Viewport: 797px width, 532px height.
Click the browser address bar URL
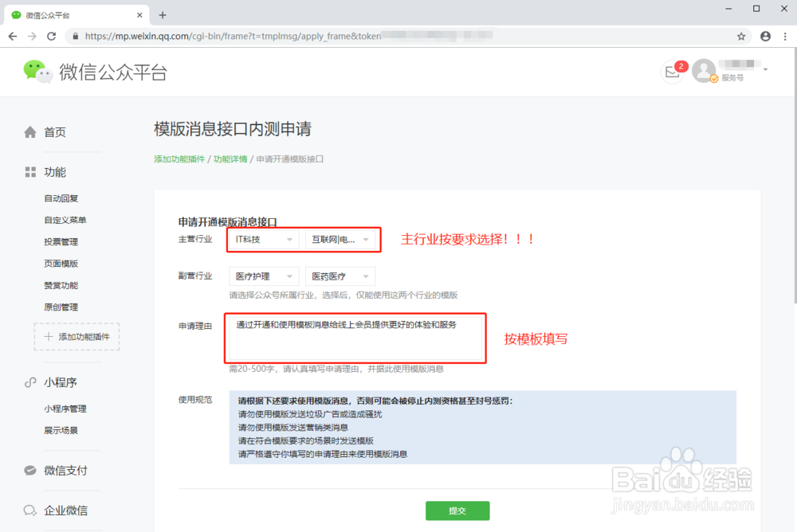(233, 36)
